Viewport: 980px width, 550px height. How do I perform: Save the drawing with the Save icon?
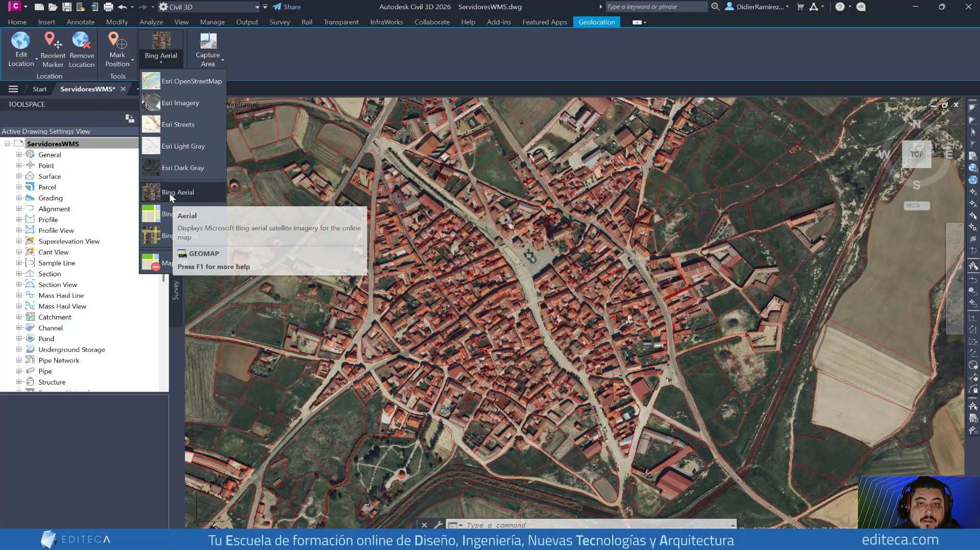pyautogui.click(x=66, y=7)
